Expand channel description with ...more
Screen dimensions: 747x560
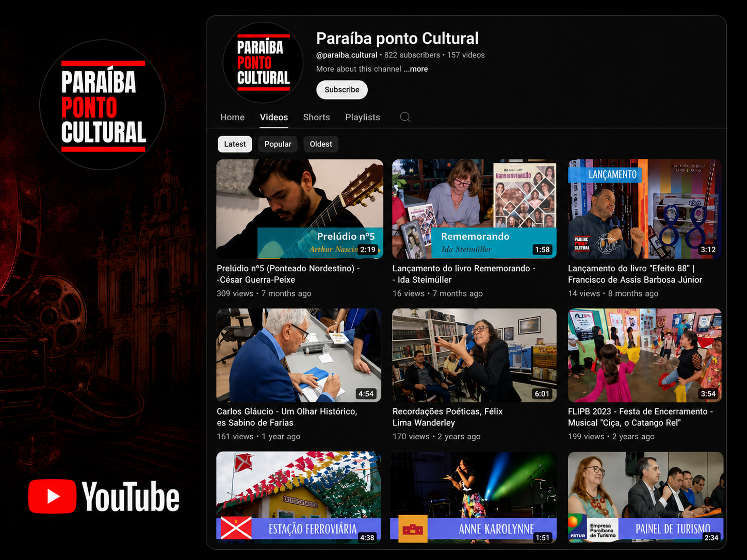(416, 69)
